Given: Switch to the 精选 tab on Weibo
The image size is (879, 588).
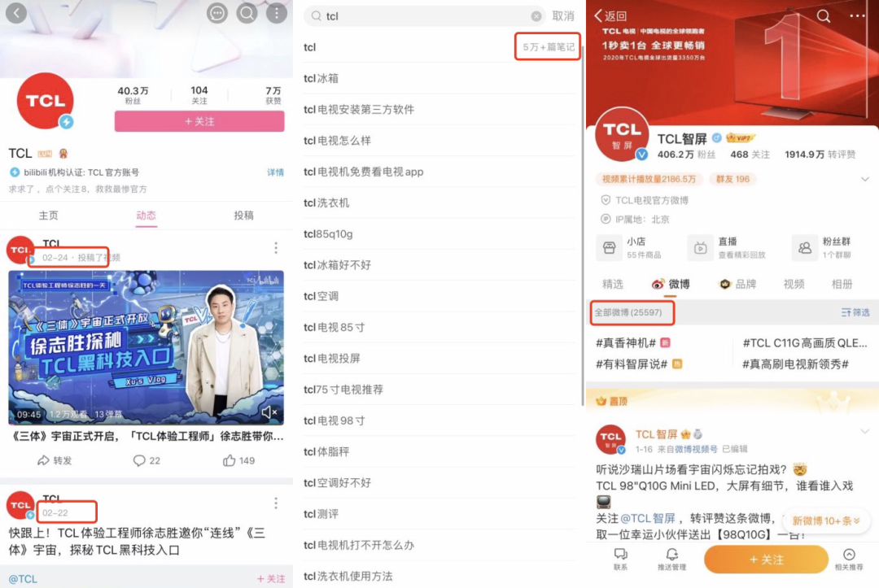Looking at the screenshot, I should [x=613, y=285].
